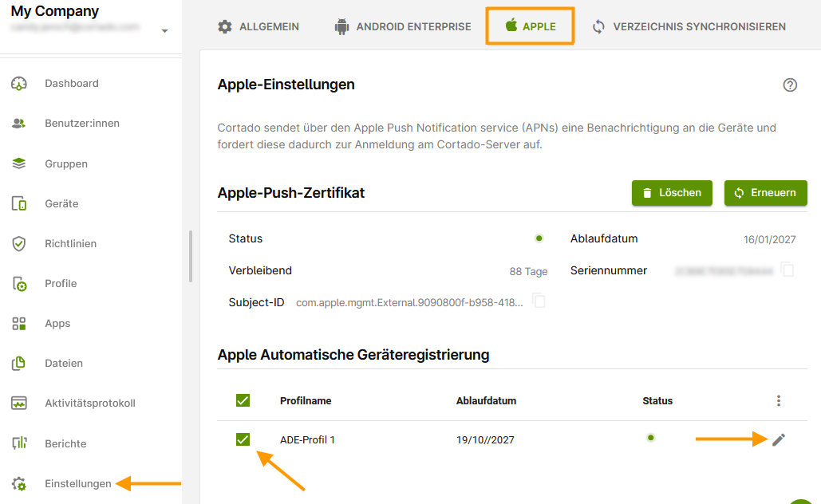821x504 pixels.
Task: Click the green status dot of ADE-Profil 1
Action: coord(650,438)
